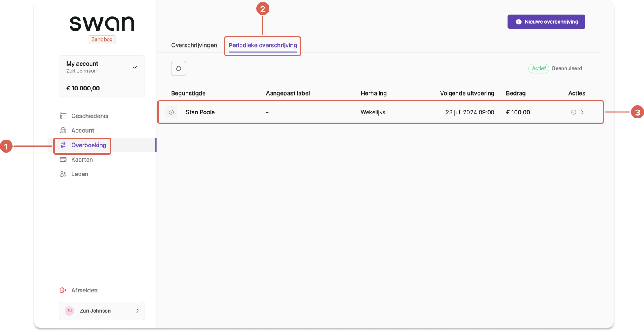This screenshot has width=644, height=331.
Task: Click the Zuri Johnson profile button
Action: pos(102,311)
